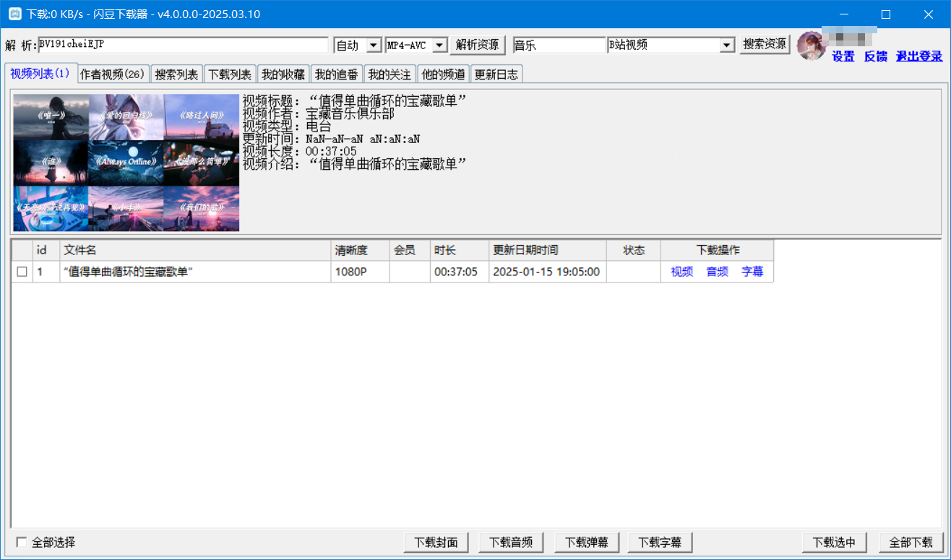Tick the checkbox for row 1
951x560 pixels.
point(22,272)
